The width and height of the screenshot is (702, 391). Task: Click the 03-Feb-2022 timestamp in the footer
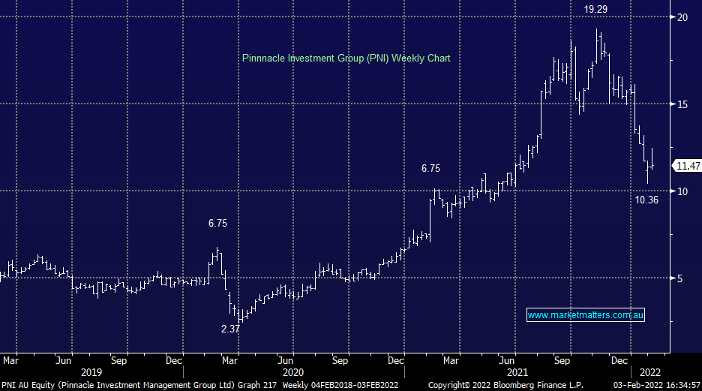(x=656, y=385)
